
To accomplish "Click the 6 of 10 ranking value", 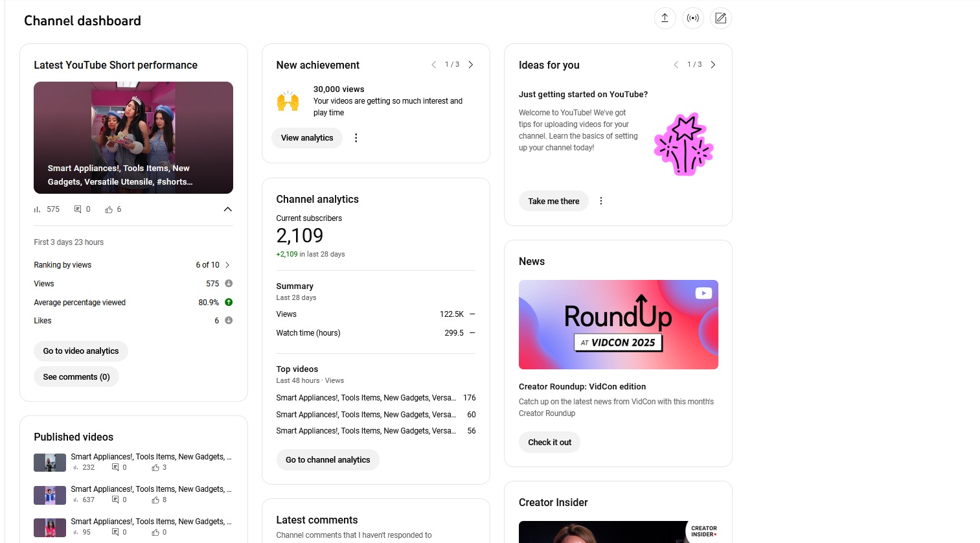I will (207, 265).
